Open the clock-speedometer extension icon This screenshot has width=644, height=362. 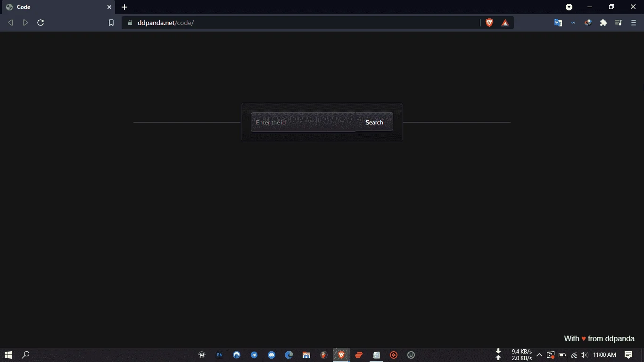click(588, 23)
